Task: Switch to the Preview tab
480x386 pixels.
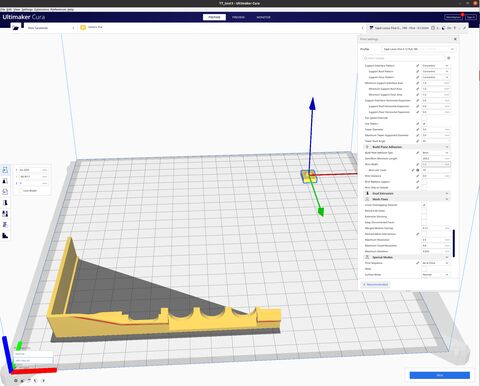Action: [x=238, y=17]
